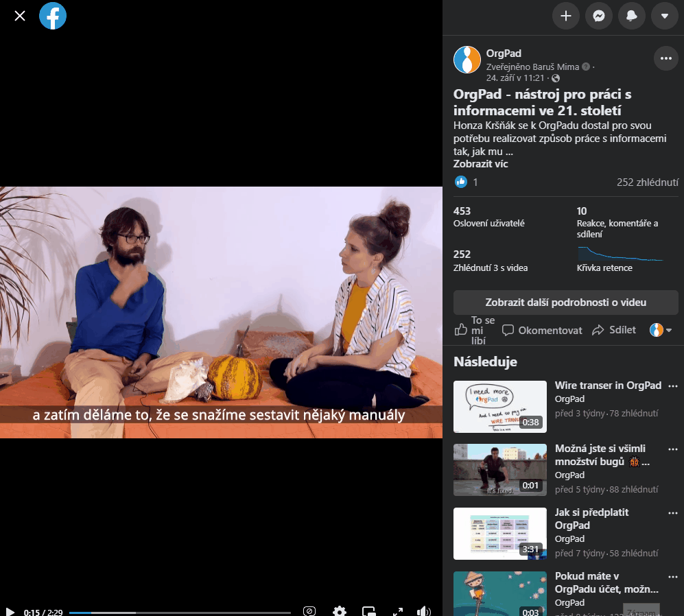Image resolution: width=684 pixels, height=616 pixels.
Task: Expand the account dropdown arrow
Action: click(664, 16)
